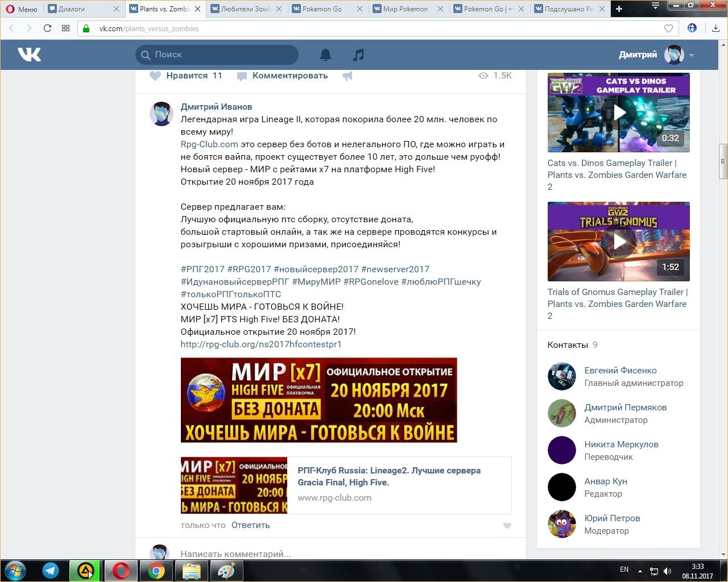
Task: Open a new browser tab
Action: pos(619,9)
